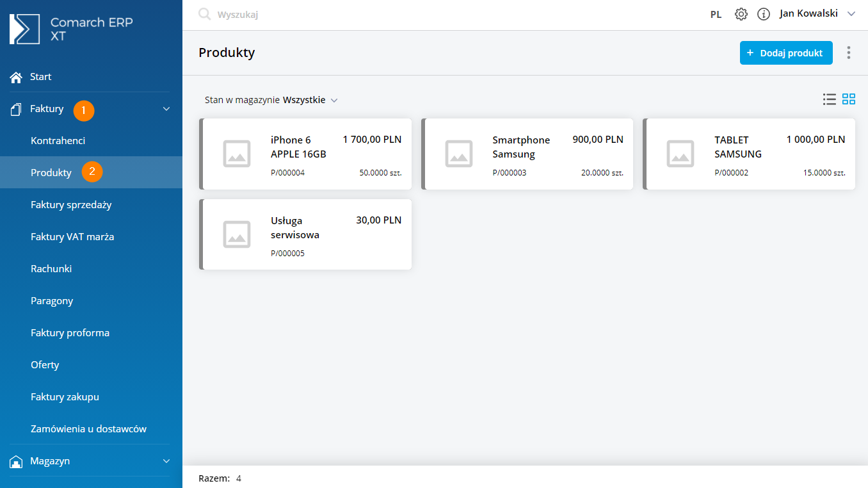Click the Dodaj produkt button
Screen dimensions: 868x488
[x=786, y=53]
